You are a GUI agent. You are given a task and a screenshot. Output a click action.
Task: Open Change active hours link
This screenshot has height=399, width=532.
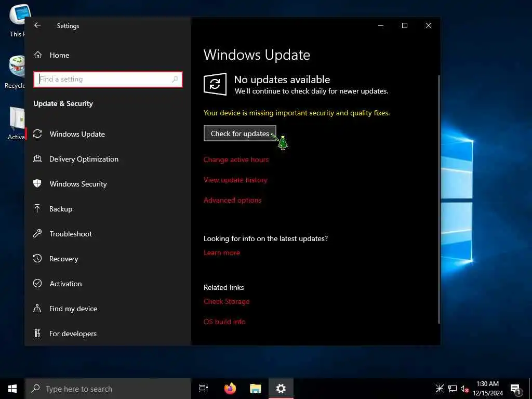(x=236, y=159)
